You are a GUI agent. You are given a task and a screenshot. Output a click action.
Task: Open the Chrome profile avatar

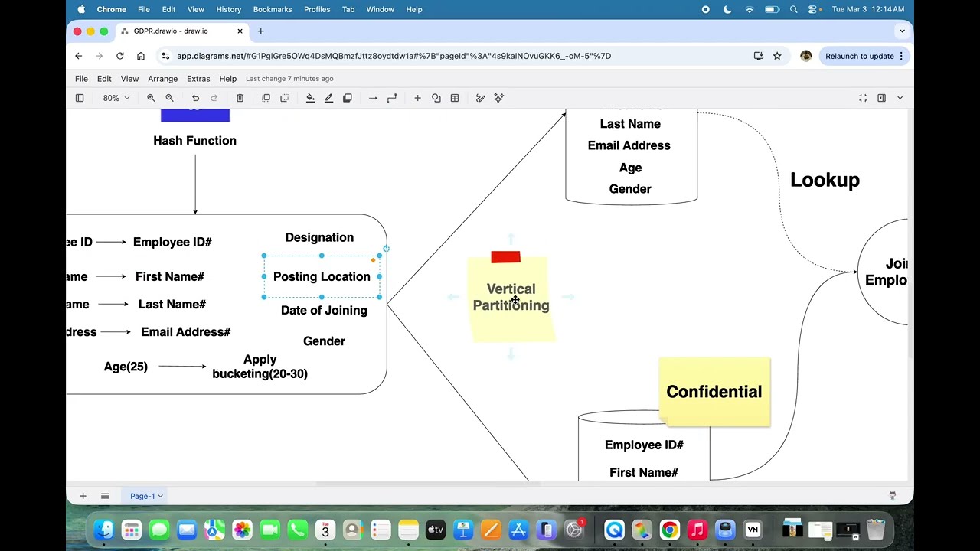tap(805, 56)
